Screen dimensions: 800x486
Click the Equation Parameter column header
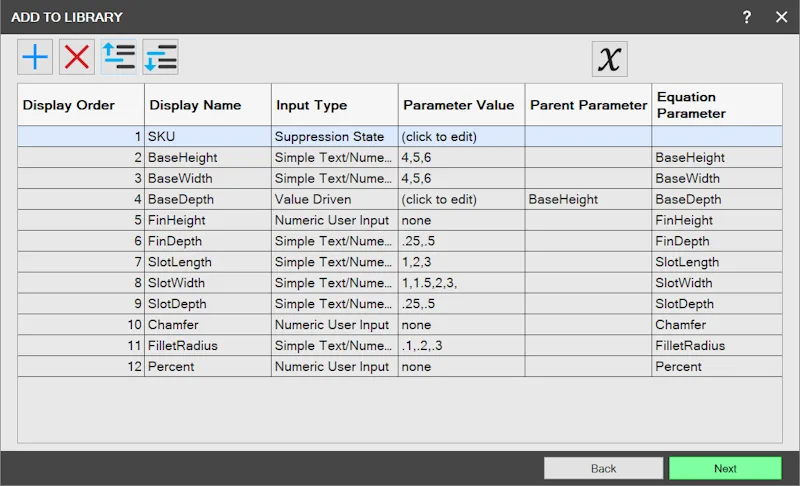pos(717,105)
